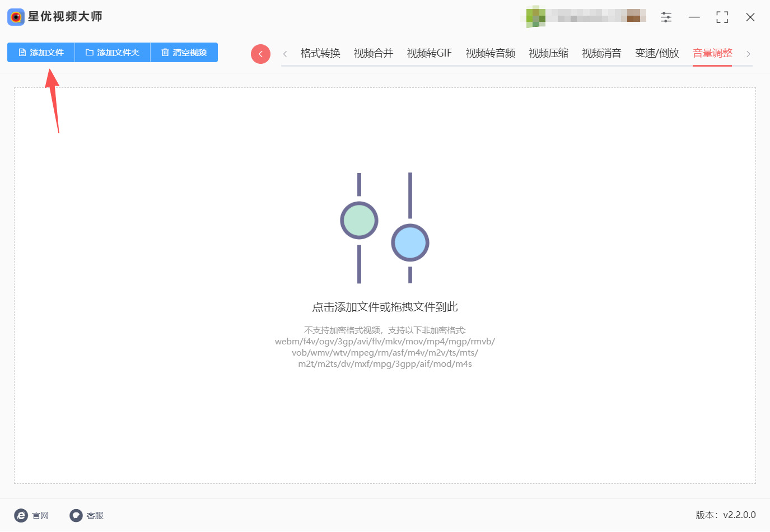
Task: Click the 清空视频 clear videos button
Action: (x=184, y=53)
